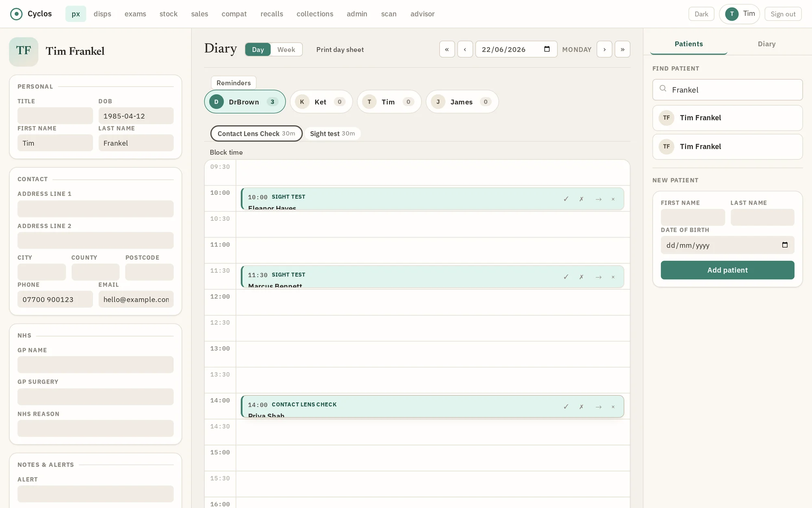The image size is (812, 508).
Task: Switch diary to Week view
Action: (286, 50)
